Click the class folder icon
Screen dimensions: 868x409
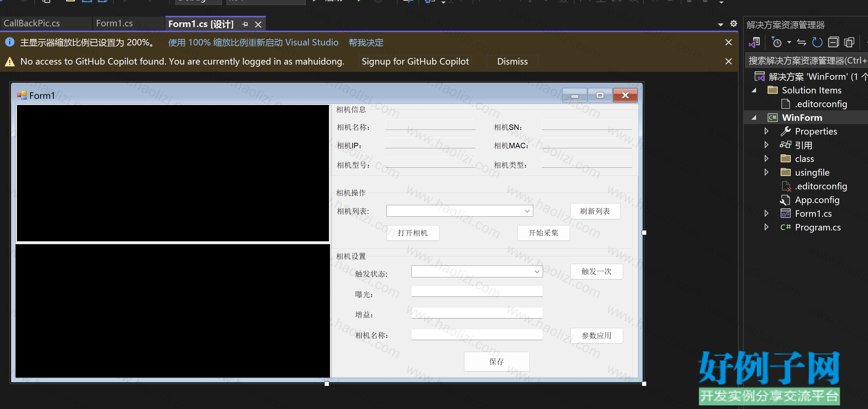pos(785,158)
